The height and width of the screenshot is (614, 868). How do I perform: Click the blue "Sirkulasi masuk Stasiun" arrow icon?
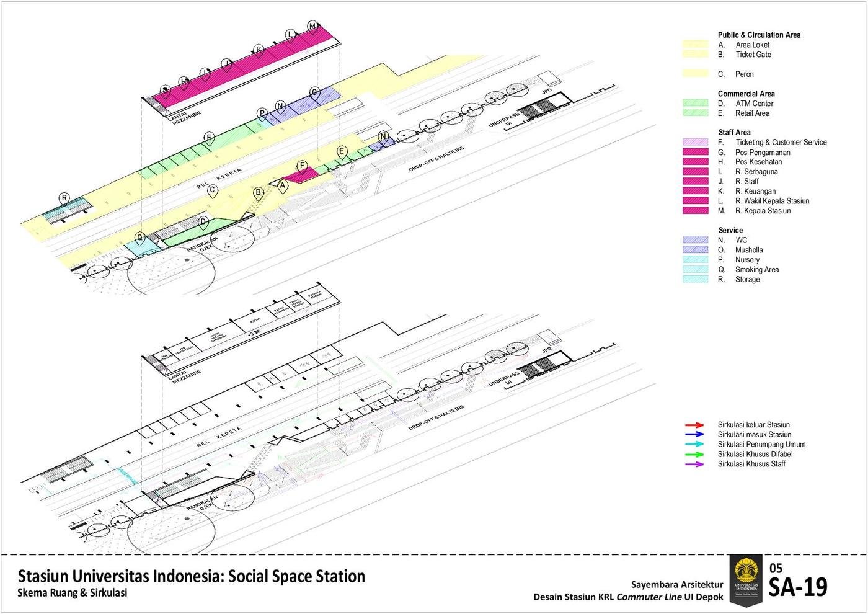pyautogui.click(x=693, y=435)
